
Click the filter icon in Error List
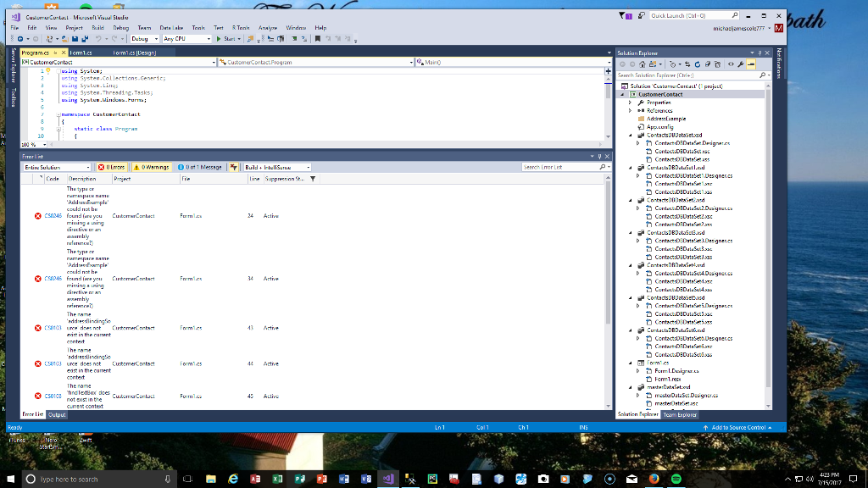[236, 167]
